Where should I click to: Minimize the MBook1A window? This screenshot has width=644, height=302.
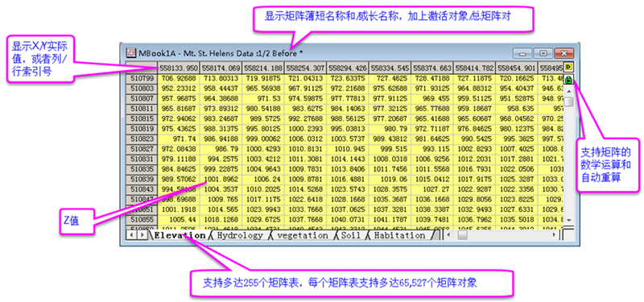tap(522, 53)
